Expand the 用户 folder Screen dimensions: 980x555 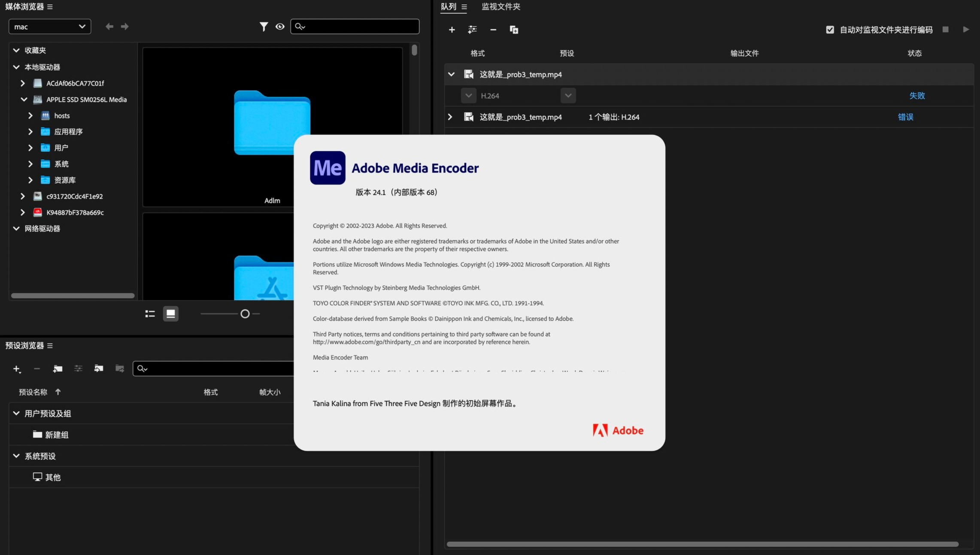pos(30,148)
